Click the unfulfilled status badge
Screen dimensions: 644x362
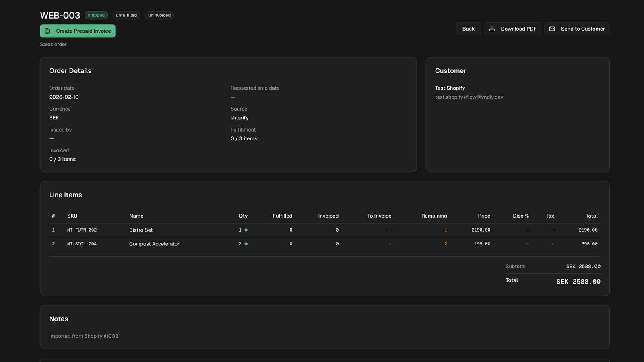coord(126,15)
